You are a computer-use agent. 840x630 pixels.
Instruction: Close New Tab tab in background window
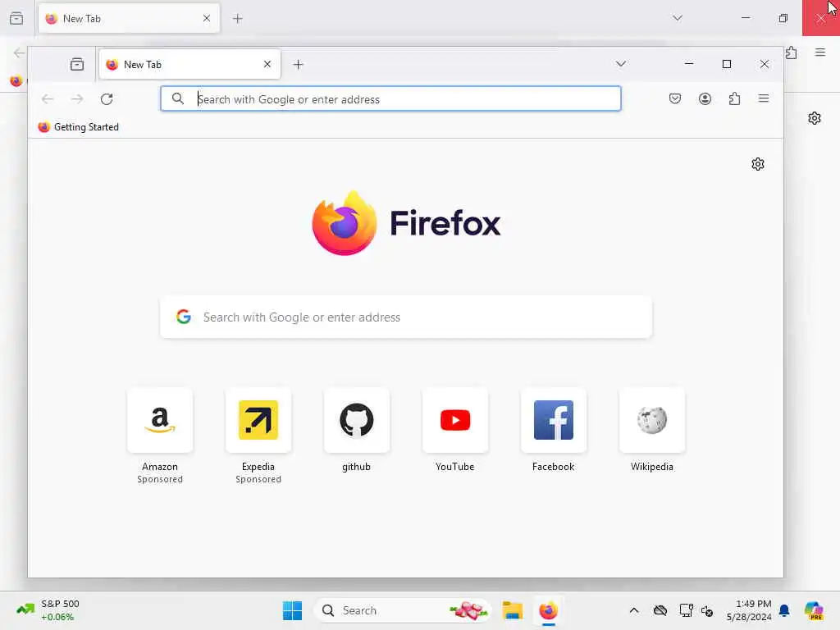pyautogui.click(x=207, y=18)
